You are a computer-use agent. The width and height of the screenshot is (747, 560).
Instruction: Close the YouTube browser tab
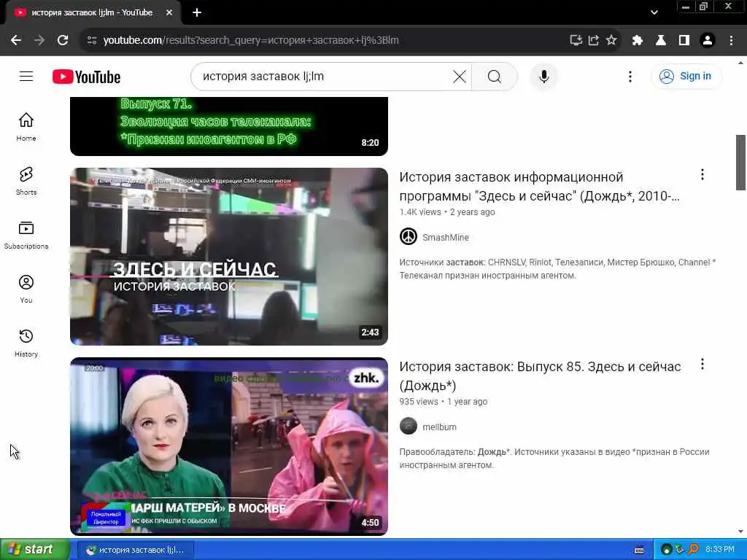tap(169, 13)
